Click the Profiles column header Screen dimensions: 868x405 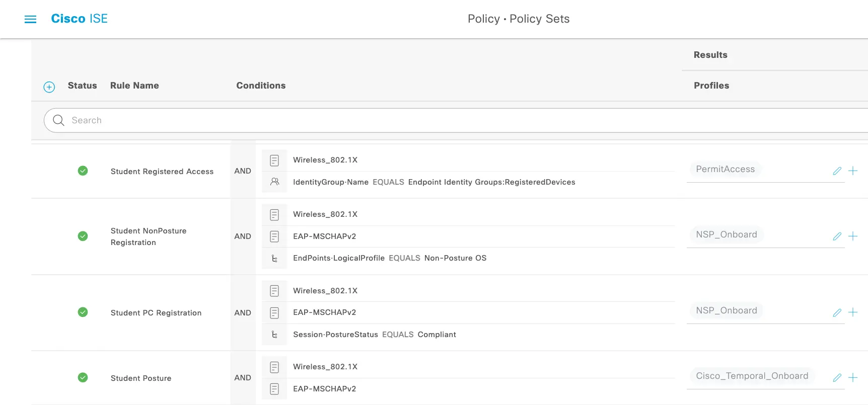711,86
